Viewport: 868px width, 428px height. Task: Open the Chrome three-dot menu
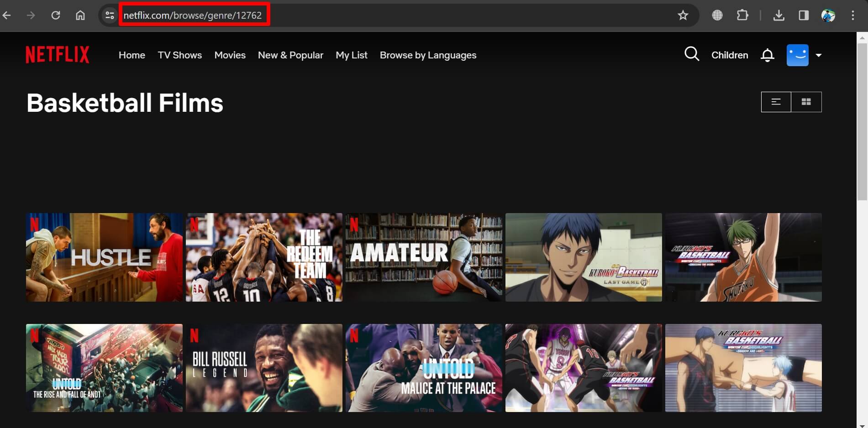point(852,16)
